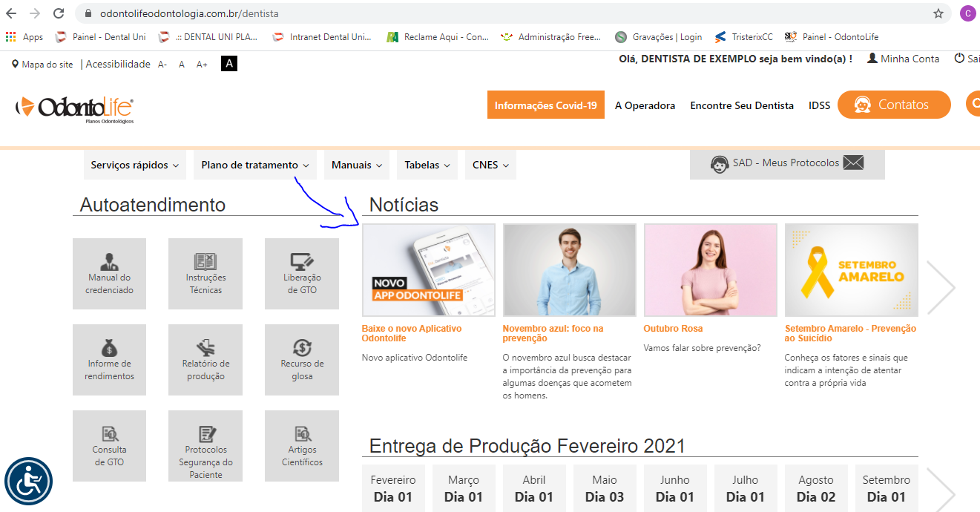
Task: Open the Consulta de GTO tile
Action: click(x=109, y=445)
